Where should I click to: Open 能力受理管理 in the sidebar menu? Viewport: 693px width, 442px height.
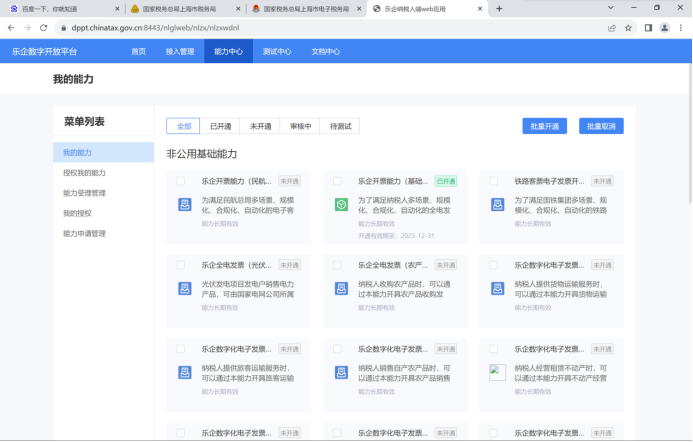(x=84, y=193)
